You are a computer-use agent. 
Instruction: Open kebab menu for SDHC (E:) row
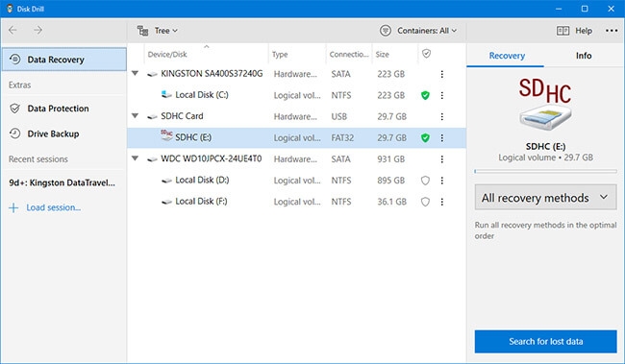(441, 137)
